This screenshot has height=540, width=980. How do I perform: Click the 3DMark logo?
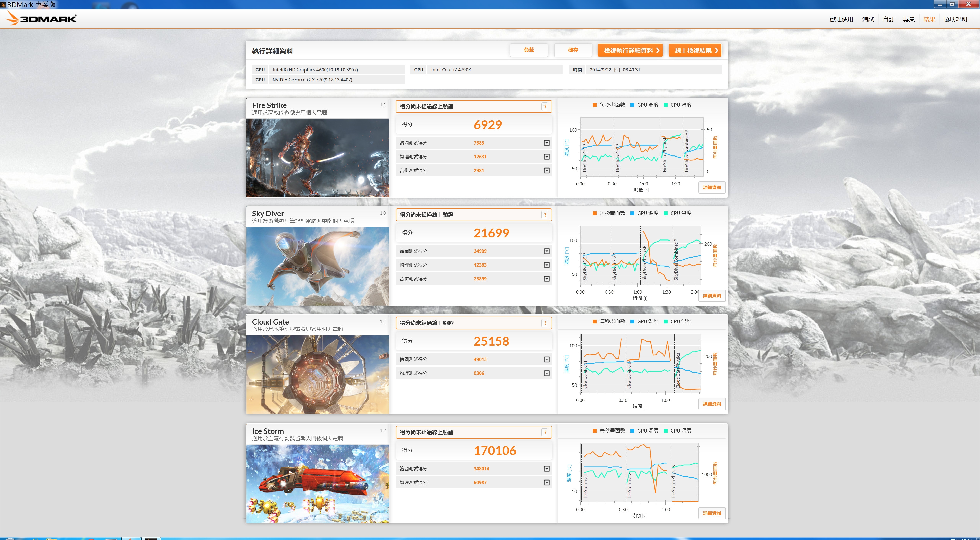point(41,18)
